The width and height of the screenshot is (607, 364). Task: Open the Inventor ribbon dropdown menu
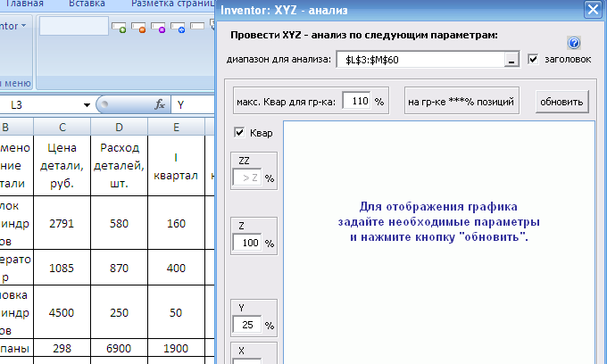[13, 26]
